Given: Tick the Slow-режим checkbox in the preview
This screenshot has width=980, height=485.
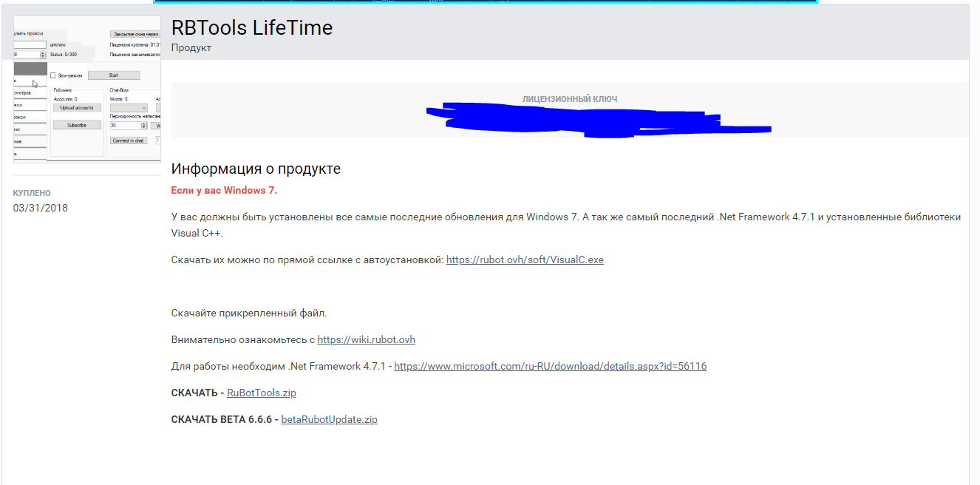Looking at the screenshot, I should pos(52,75).
